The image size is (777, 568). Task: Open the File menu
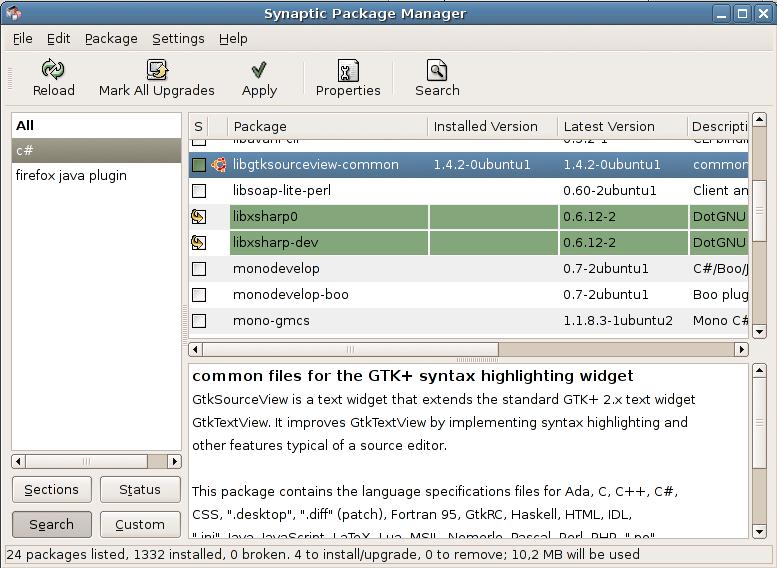point(22,39)
